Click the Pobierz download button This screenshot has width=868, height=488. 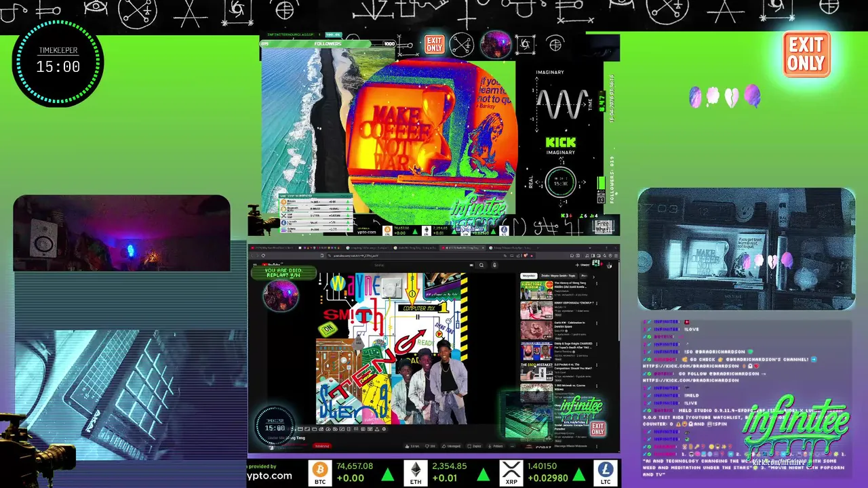[x=495, y=446]
